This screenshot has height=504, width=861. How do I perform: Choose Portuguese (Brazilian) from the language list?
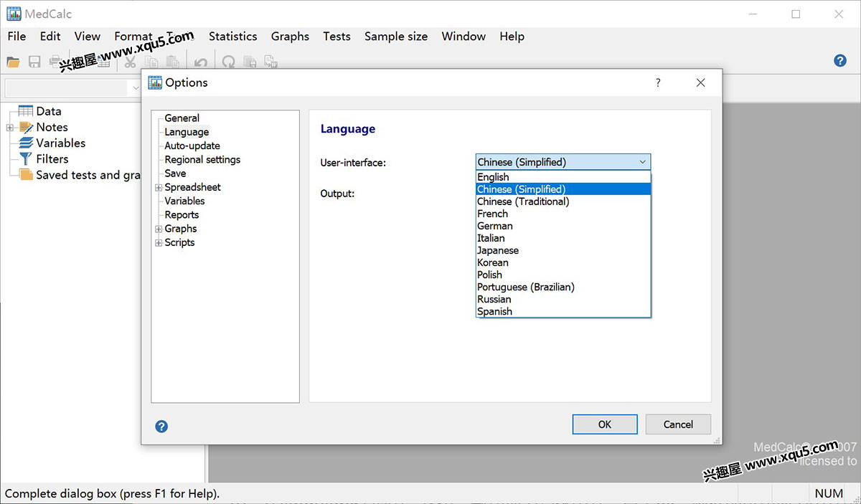[563, 287]
